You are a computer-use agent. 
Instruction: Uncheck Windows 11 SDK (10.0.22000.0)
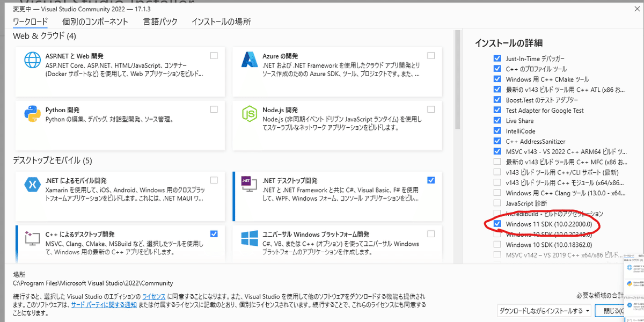coord(497,224)
